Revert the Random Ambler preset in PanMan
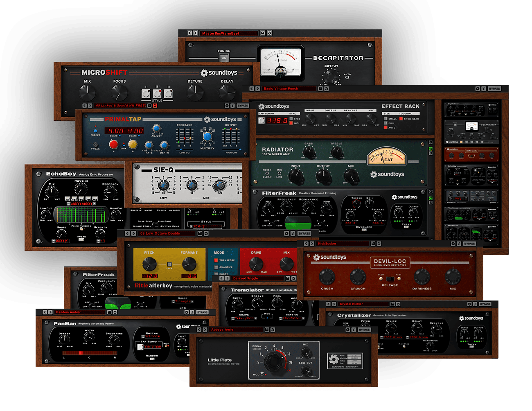This screenshot has width=532, height=411. tap(115, 312)
